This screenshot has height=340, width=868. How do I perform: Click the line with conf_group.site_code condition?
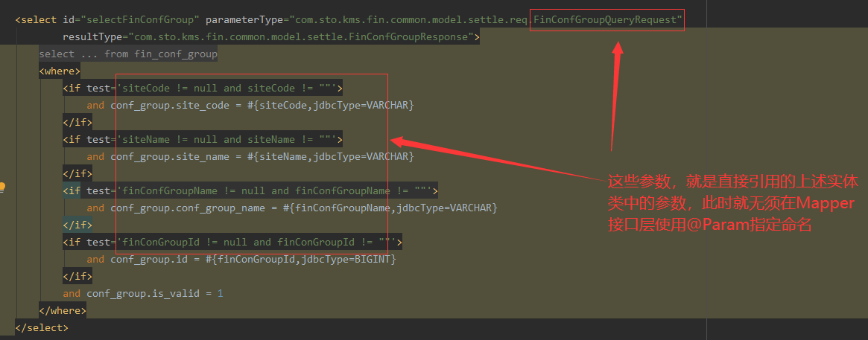point(250,106)
